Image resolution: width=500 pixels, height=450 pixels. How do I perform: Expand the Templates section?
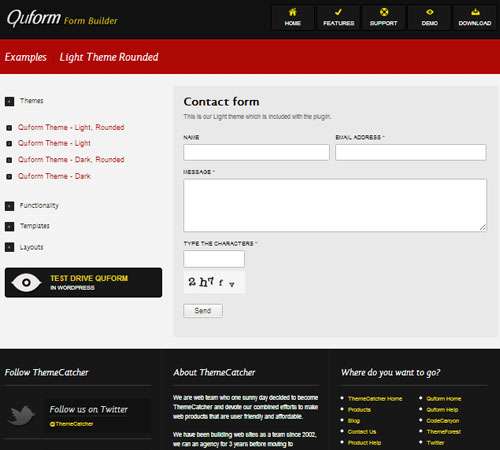point(27,226)
